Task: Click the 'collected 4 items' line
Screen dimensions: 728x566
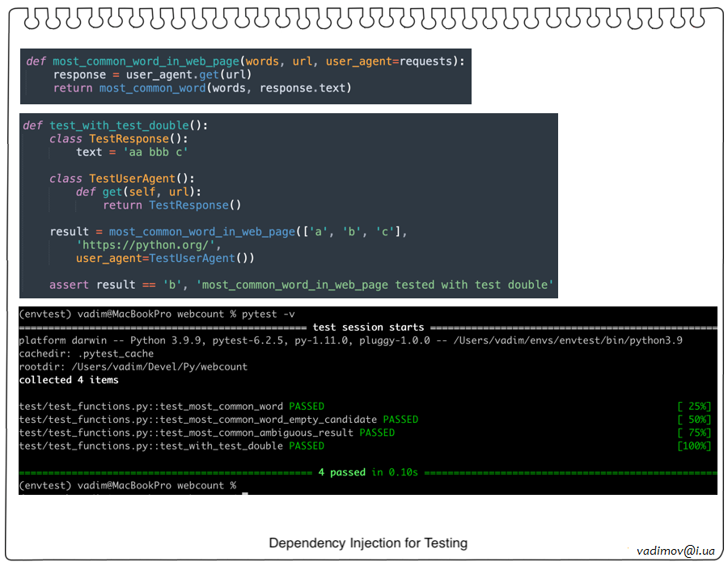Action: pos(69,380)
